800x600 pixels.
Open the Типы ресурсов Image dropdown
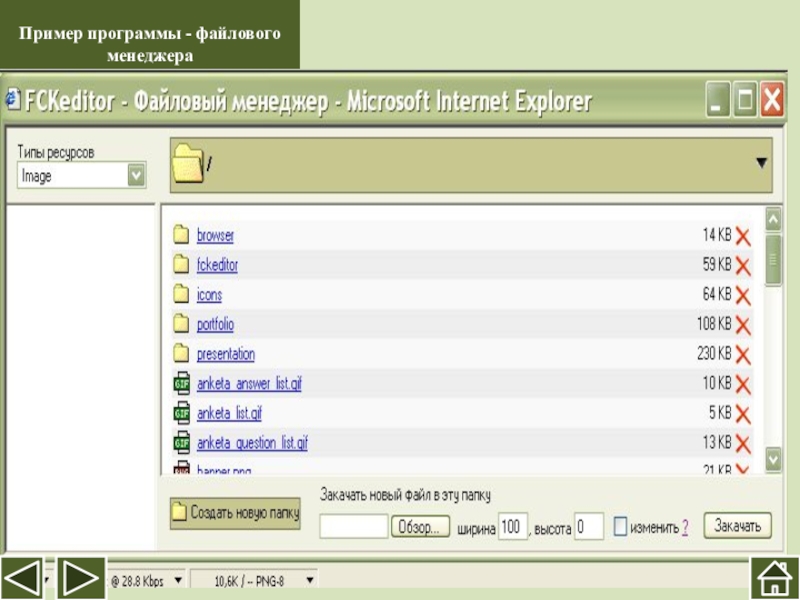coord(82,176)
